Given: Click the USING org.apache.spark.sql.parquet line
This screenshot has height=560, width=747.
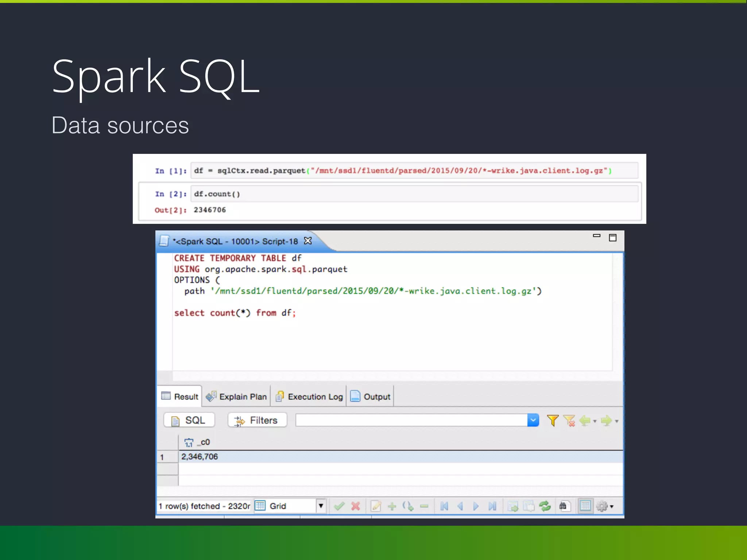Looking at the screenshot, I should click(260, 269).
